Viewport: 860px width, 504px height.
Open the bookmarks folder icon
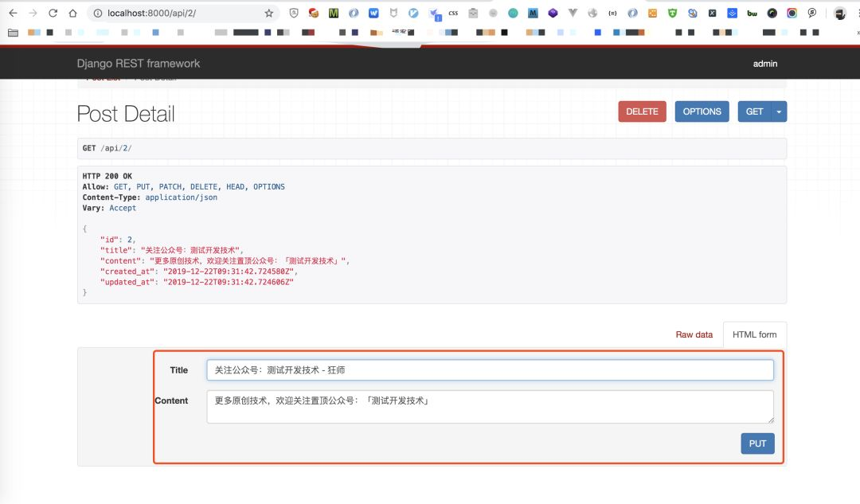(x=14, y=33)
